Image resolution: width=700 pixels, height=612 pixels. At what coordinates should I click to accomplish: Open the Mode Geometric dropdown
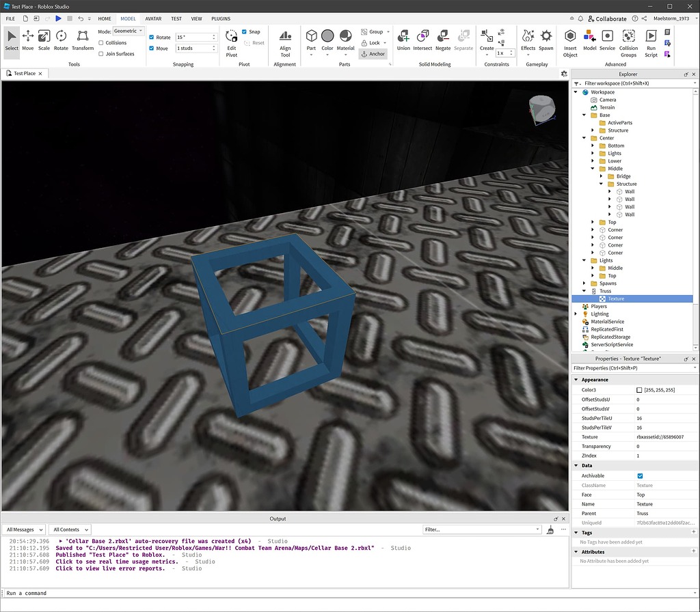pos(127,30)
